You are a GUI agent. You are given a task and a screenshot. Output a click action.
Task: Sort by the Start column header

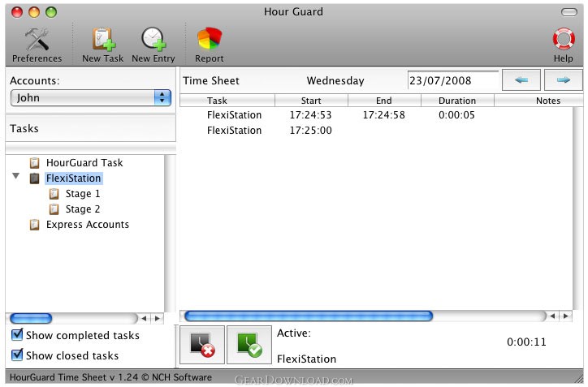(311, 101)
